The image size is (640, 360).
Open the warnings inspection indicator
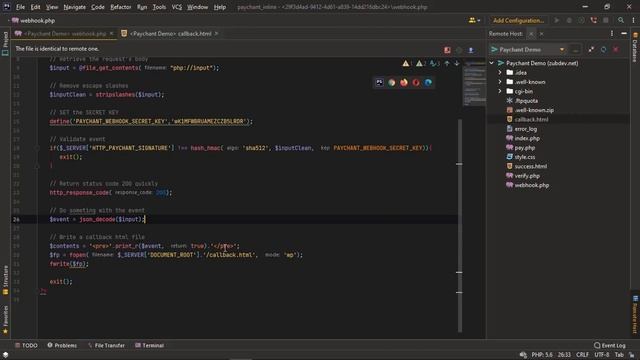(407, 63)
